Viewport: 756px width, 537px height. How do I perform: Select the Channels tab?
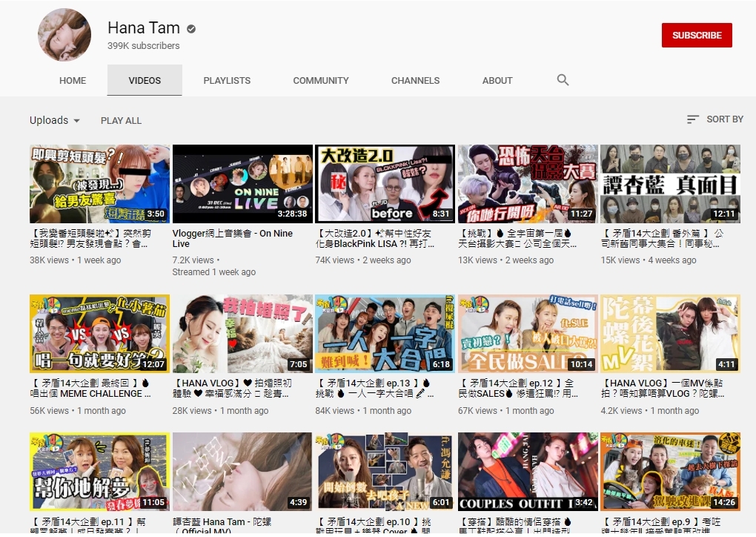[x=415, y=80]
